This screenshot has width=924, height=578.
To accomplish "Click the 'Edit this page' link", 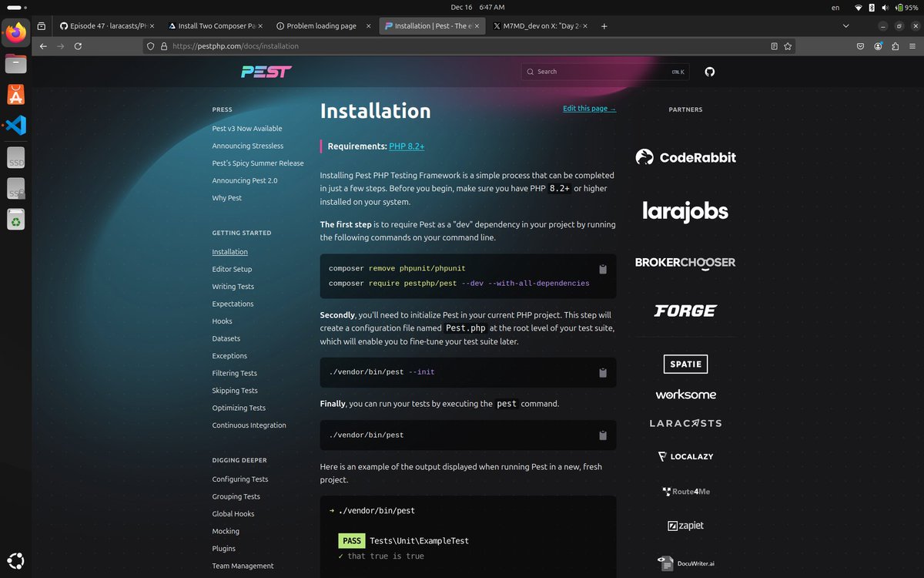I will point(589,109).
